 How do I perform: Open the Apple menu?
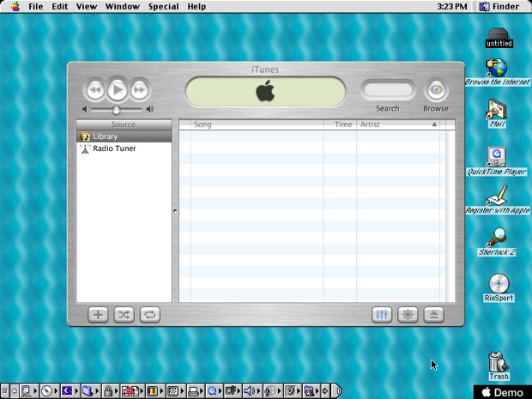coord(15,7)
